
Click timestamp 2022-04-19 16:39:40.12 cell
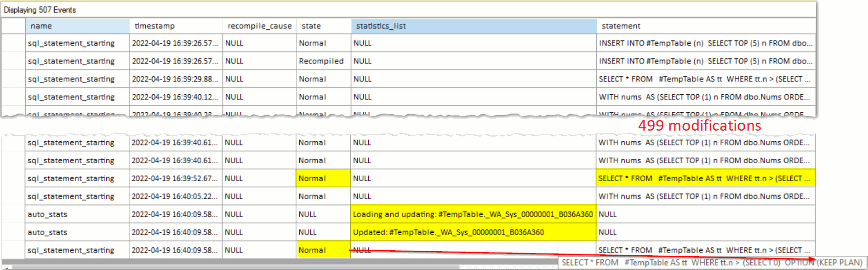click(x=176, y=97)
